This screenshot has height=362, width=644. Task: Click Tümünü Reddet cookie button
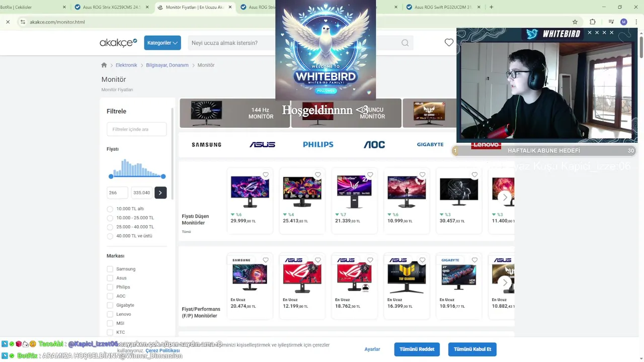coord(417,349)
